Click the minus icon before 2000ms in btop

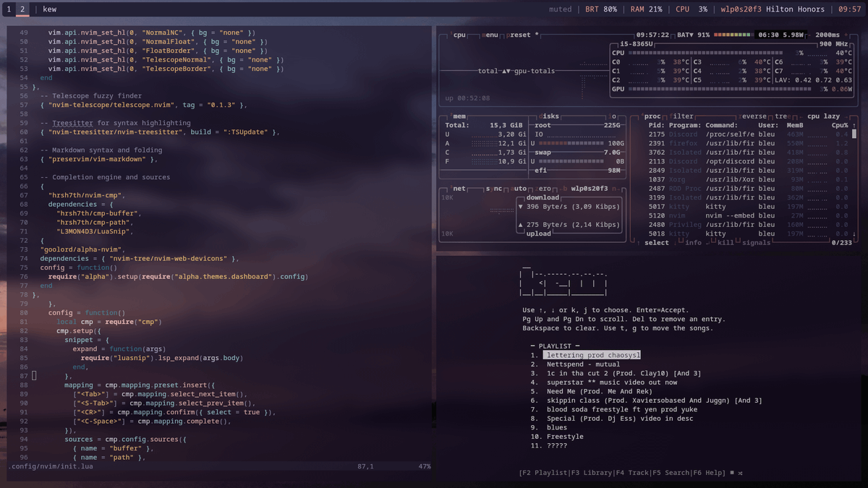click(x=808, y=35)
